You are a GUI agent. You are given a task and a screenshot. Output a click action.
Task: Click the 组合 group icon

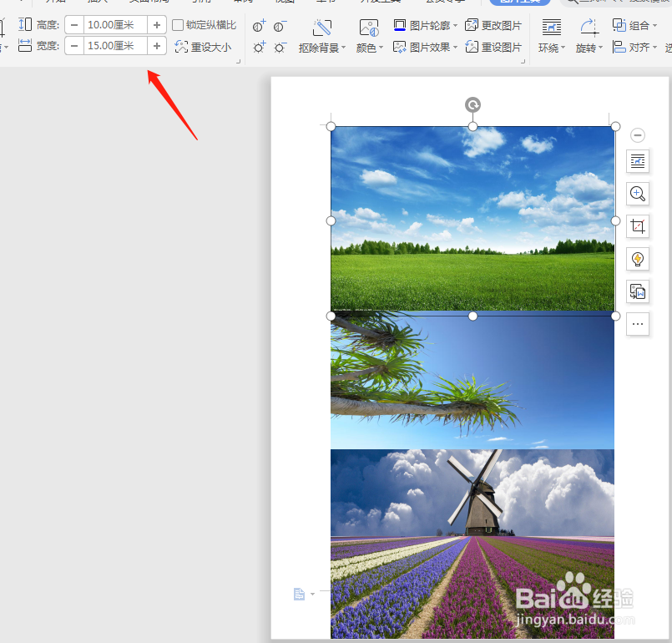(619, 25)
